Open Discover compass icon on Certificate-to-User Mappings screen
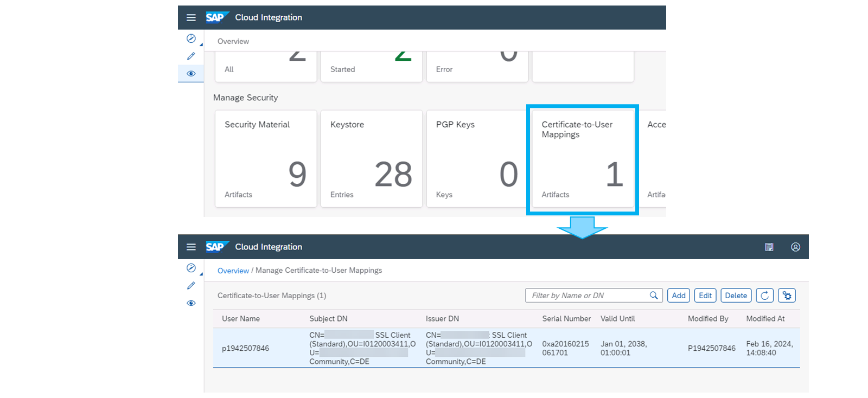Image resolution: width=868 pixels, height=398 pixels. (191, 268)
